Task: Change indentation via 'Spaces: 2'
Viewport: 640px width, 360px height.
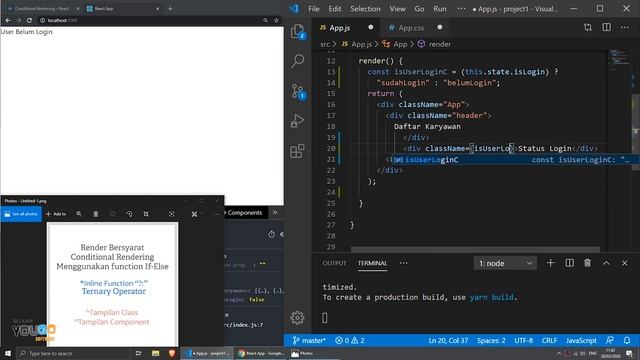Action: [491, 340]
